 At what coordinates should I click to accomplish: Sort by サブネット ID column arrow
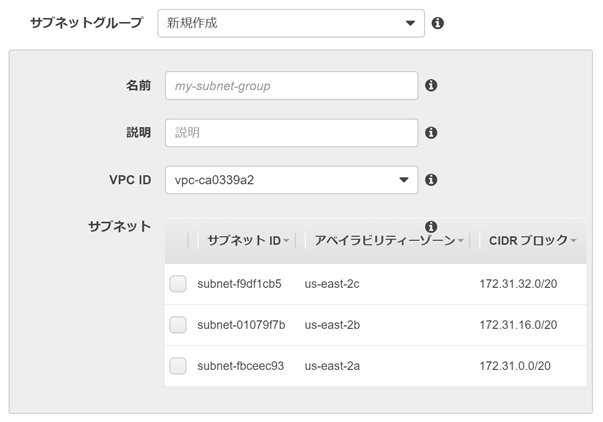[x=287, y=242]
